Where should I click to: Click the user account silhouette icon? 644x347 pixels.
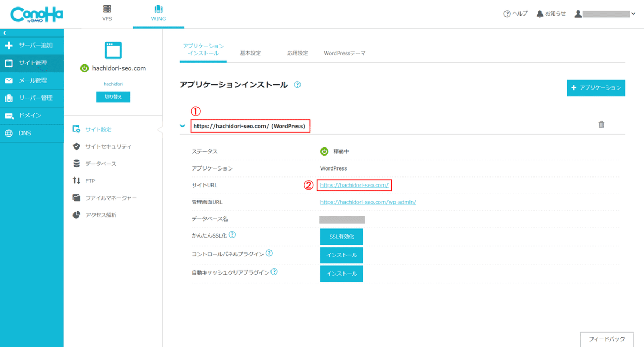[578, 14]
